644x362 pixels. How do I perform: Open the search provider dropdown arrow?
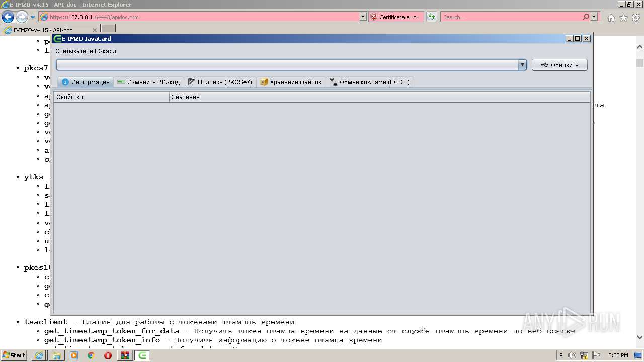tap(594, 17)
